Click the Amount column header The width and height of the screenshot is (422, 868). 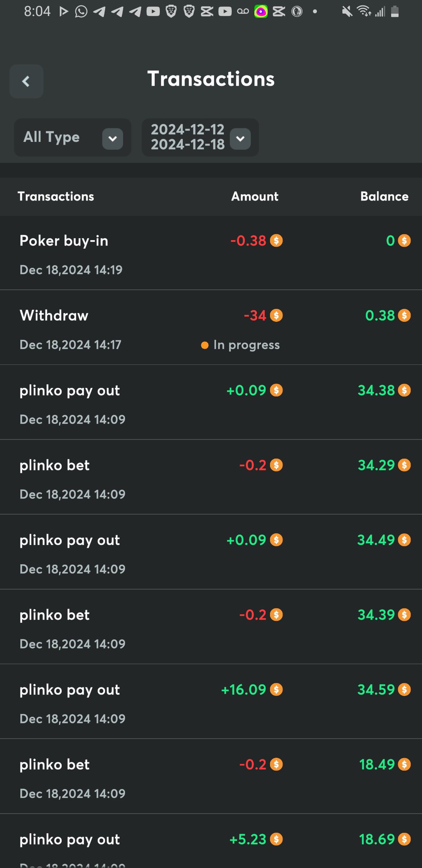point(255,196)
